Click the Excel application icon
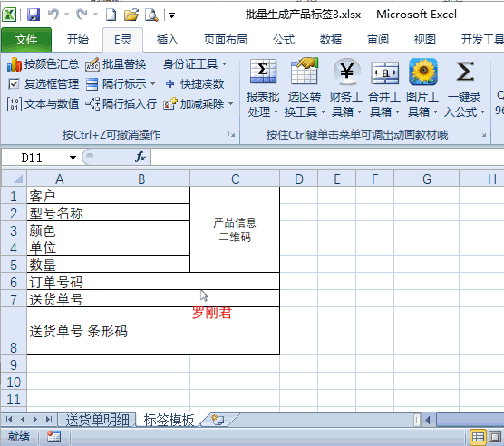This screenshot has height=446, width=504. point(9,15)
